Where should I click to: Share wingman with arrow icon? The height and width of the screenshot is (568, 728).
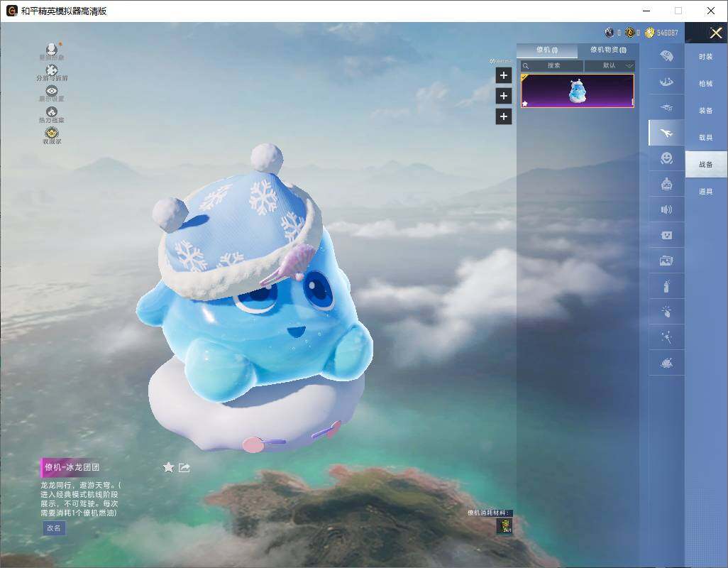click(x=184, y=467)
